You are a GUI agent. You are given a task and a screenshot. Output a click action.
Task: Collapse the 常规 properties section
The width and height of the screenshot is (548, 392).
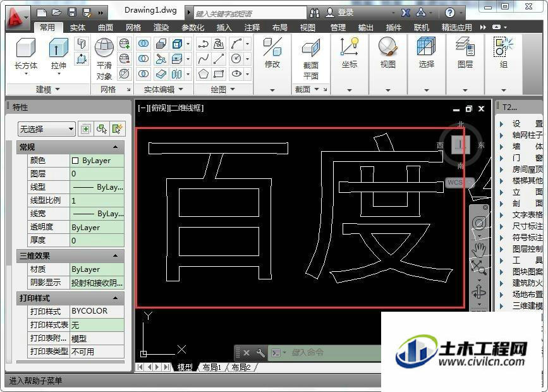point(115,147)
